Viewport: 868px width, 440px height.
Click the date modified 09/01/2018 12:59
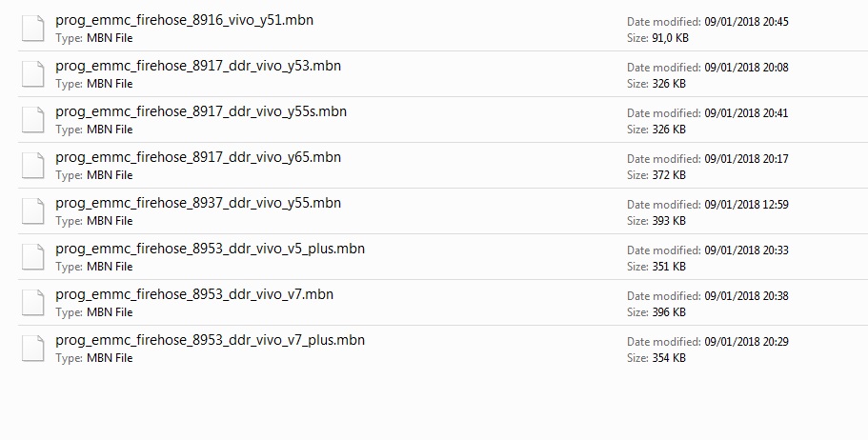point(746,205)
